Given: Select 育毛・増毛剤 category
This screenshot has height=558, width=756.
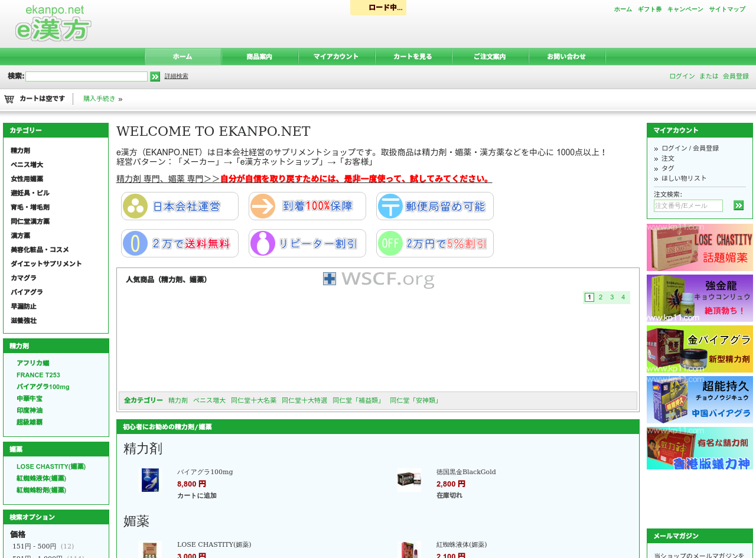Looking at the screenshot, I should [x=30, y=207].
